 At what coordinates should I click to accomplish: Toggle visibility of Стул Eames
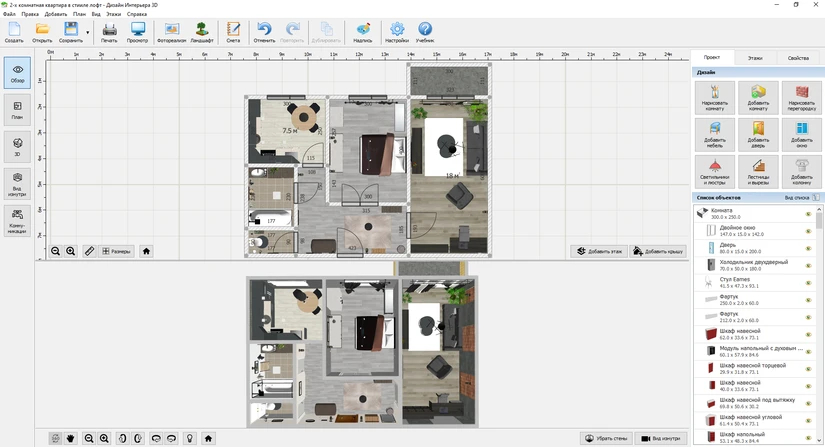[x=808, y=283]
